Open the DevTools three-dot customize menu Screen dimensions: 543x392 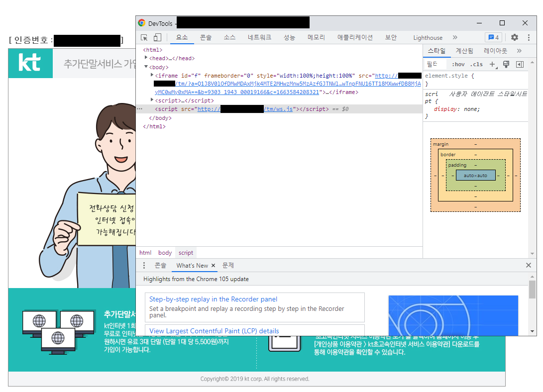[529, 37]
